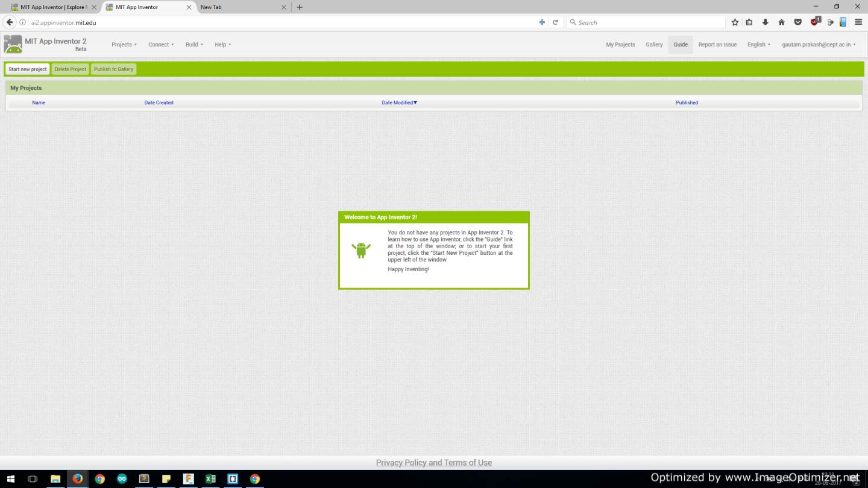
Task: Click Publish to Gallery button
Action: (113, 69)
